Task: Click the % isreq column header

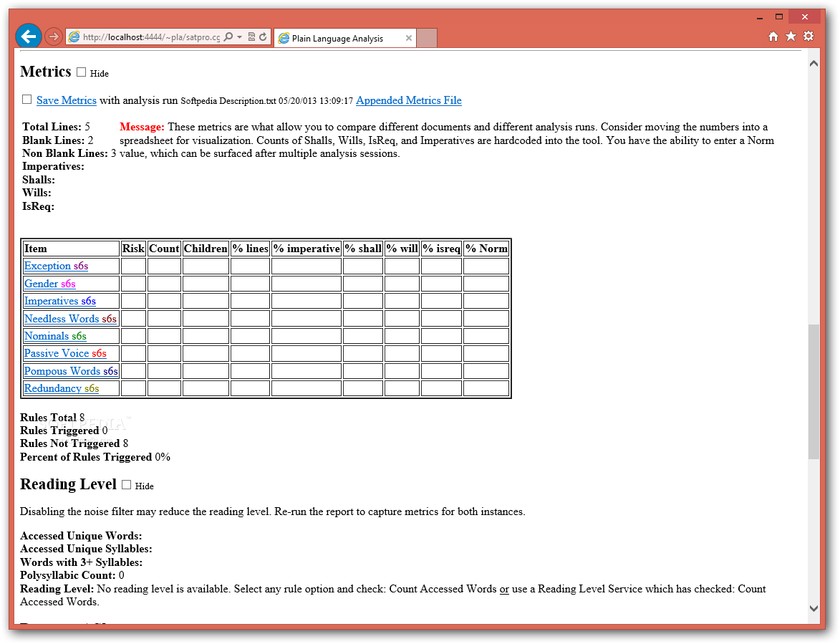Action: click(441, 249)
